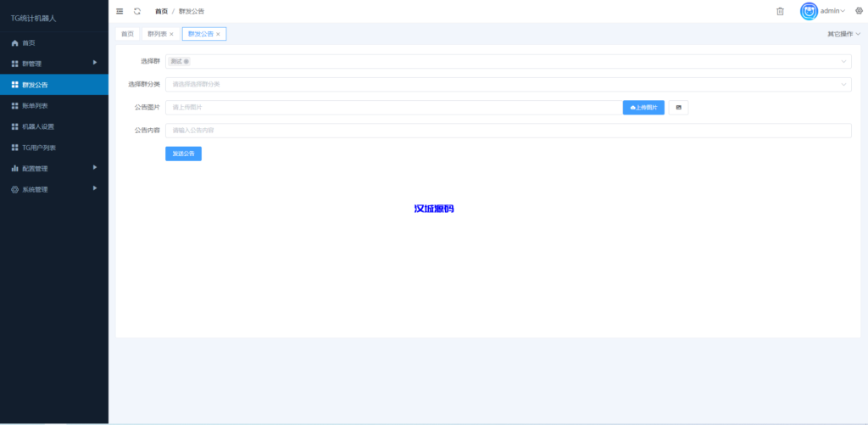The image size is (868, 425).
Task: Open the 选择群分类 dropdown
Action: [x=508, y=84]
